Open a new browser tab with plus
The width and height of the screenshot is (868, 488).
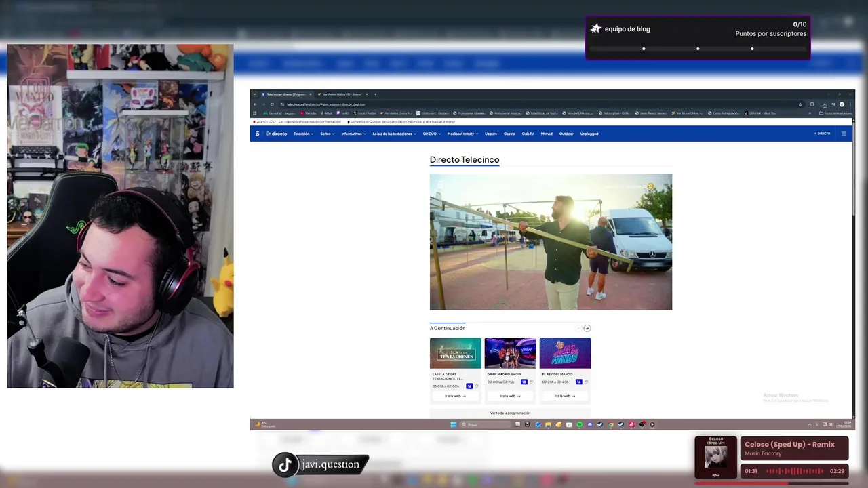point(375,94)
